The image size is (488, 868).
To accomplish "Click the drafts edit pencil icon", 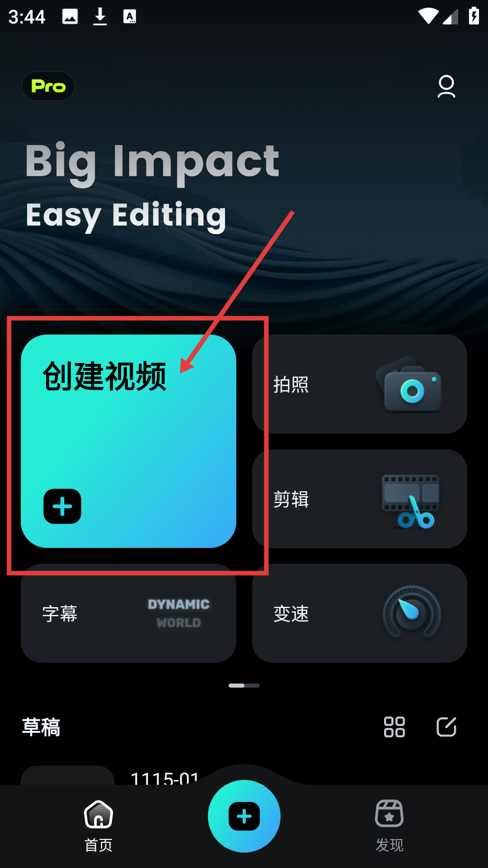I will (x=446, y=727).
